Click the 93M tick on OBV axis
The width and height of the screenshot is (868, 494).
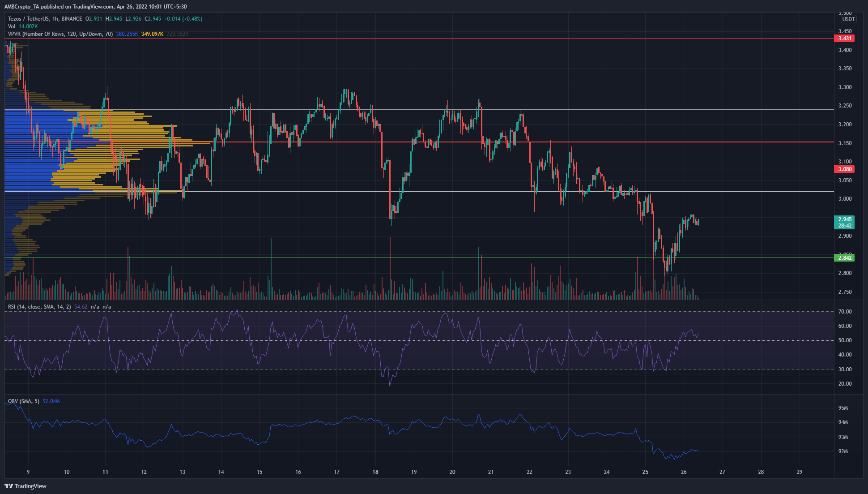(x=843, y=437)
